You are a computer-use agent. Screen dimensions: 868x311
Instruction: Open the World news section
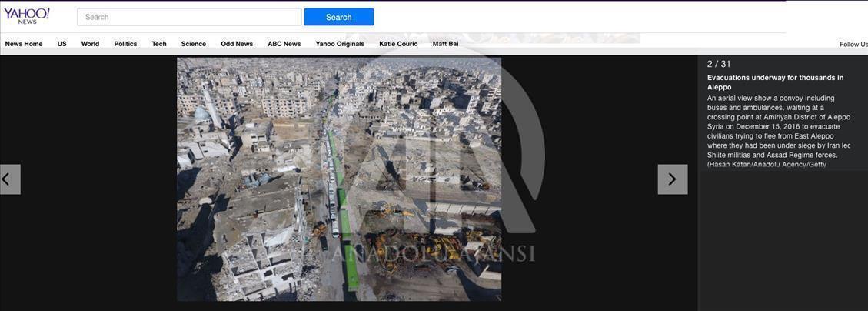pyautogui.click(x=90, y=44)
